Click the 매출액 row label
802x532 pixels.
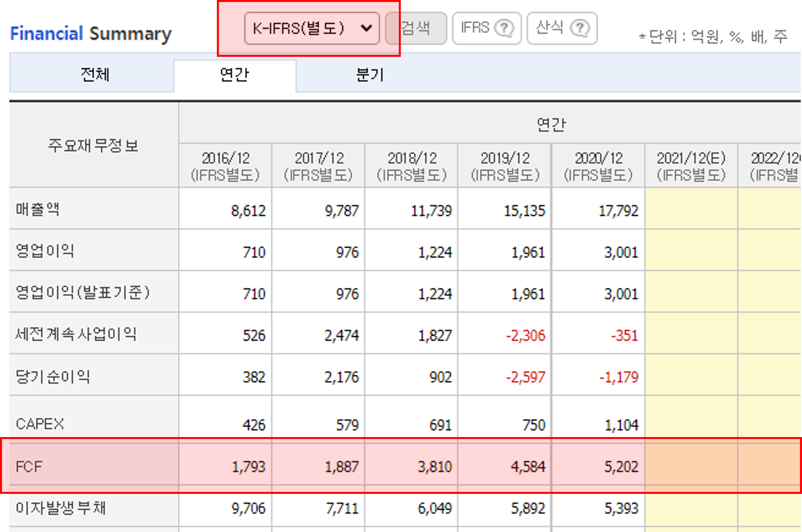click(x=38, y=209)
